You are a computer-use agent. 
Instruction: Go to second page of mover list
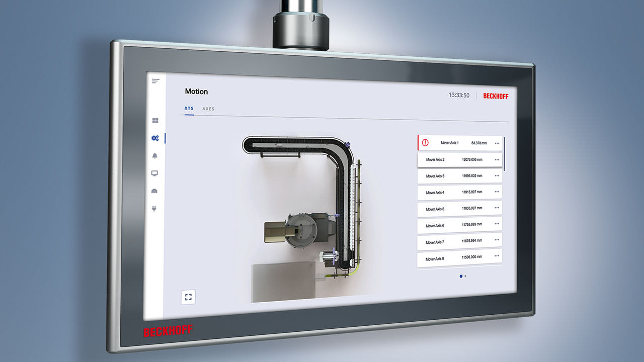466,277
